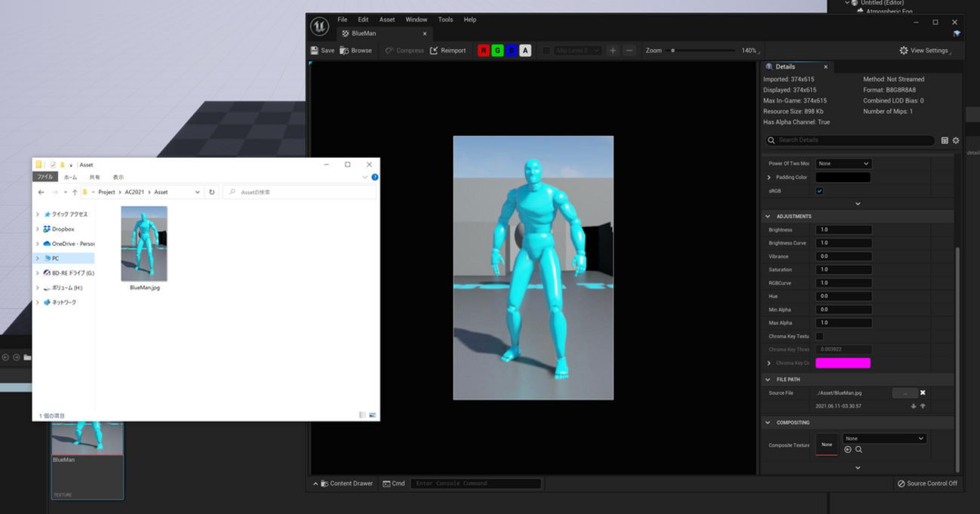Open the Window menu
This screenshot has width=980, height=514.
tap(416, 20)
